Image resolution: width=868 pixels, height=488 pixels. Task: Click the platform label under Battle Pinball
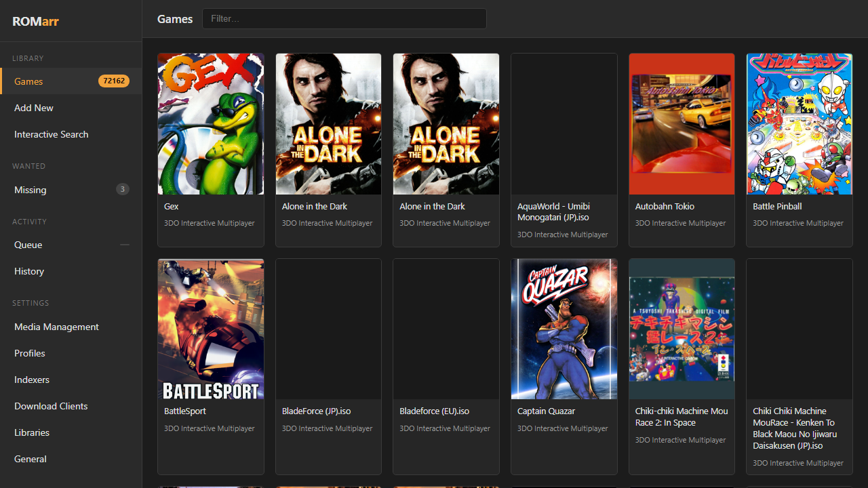[798, 223]
